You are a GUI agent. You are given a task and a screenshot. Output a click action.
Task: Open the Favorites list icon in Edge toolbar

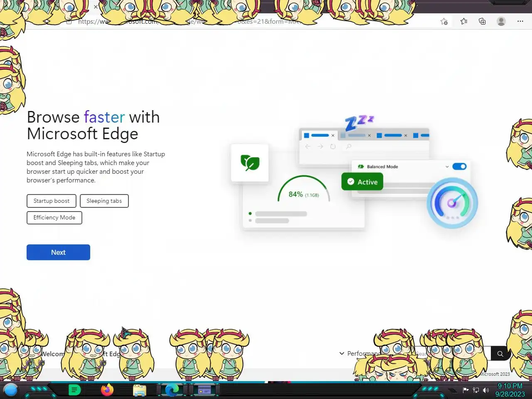click(464, 21)
